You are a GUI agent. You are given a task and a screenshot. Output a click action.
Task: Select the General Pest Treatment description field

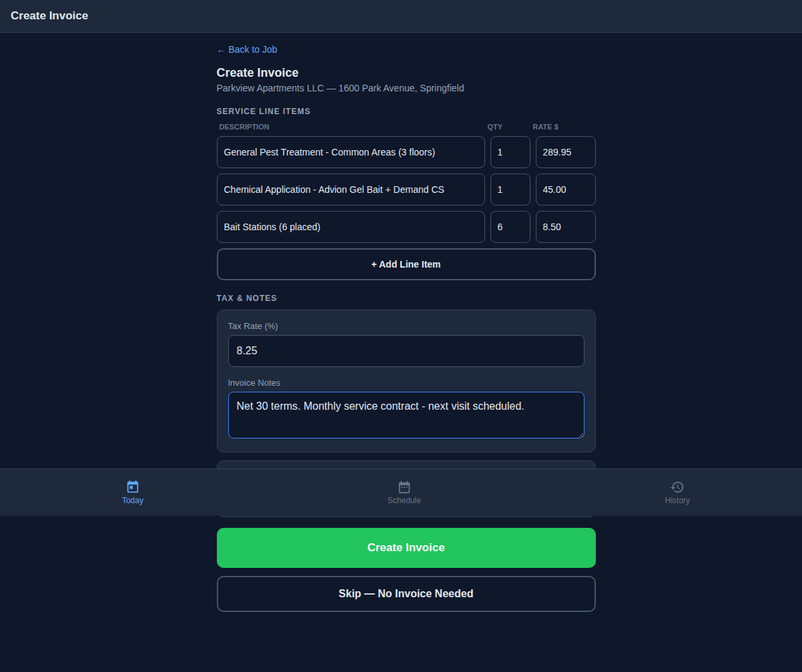click(x=351, y=151)
